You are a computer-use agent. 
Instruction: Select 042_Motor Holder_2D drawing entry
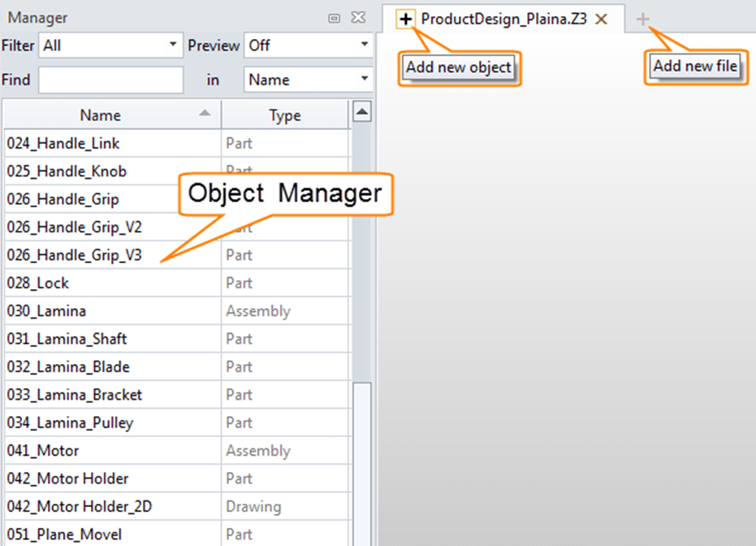[x=80, y=507]
